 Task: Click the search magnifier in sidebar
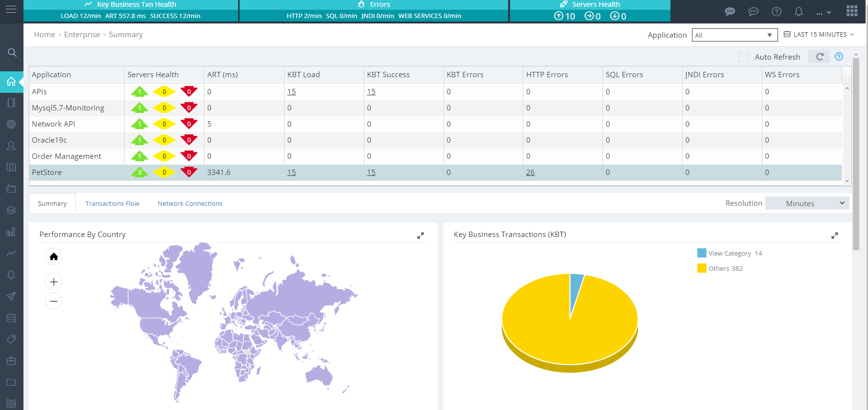(12, 52)
